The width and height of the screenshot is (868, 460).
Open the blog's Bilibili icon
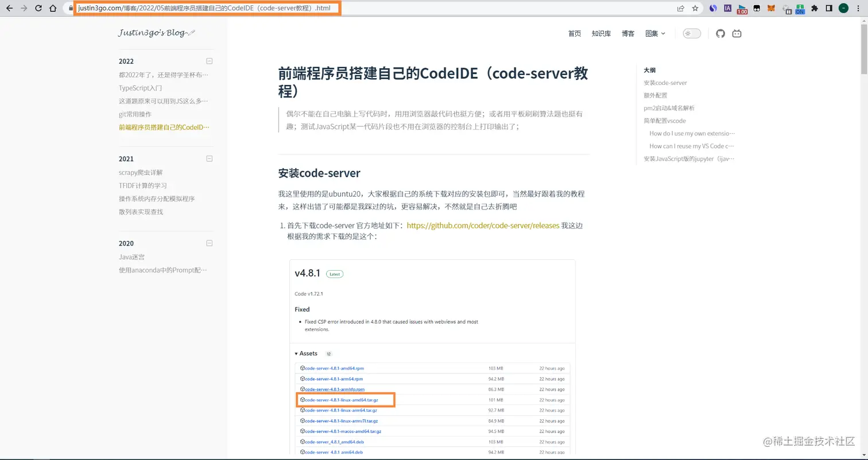pos(737,33)
